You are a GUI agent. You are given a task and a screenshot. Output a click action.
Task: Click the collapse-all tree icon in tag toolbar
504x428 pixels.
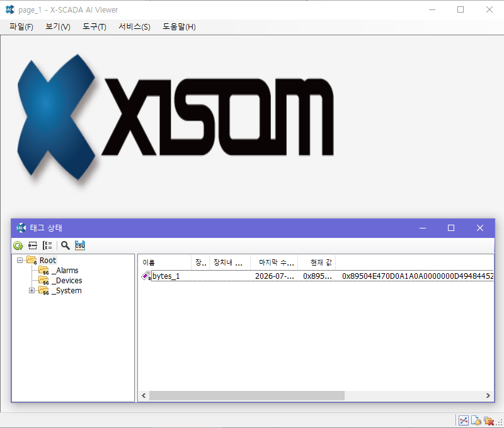click(x=33, y=245)
